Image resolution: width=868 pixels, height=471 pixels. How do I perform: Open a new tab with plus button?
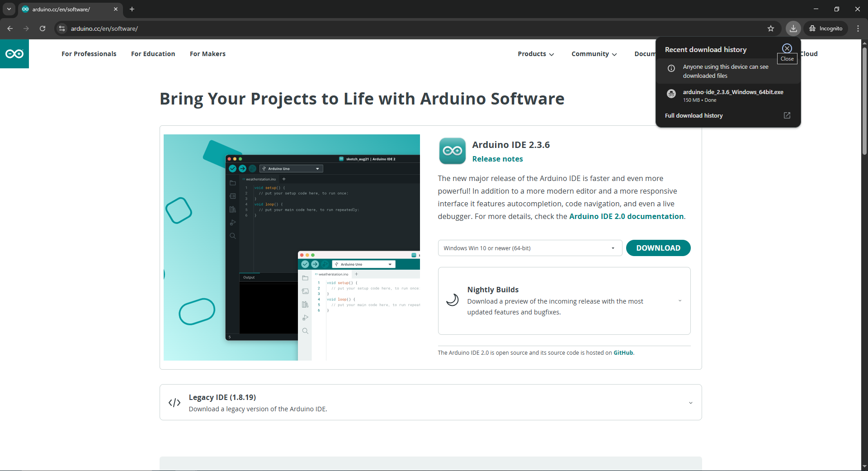(x=132, y=9)
